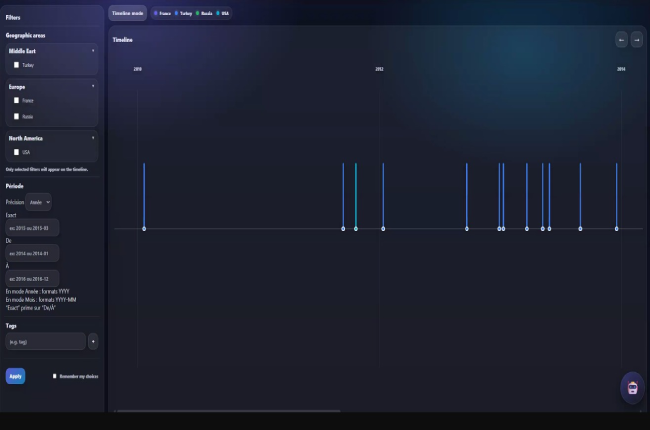Click the Turkey legend color dot
The image size is (650, 430).
click(176, 13)
